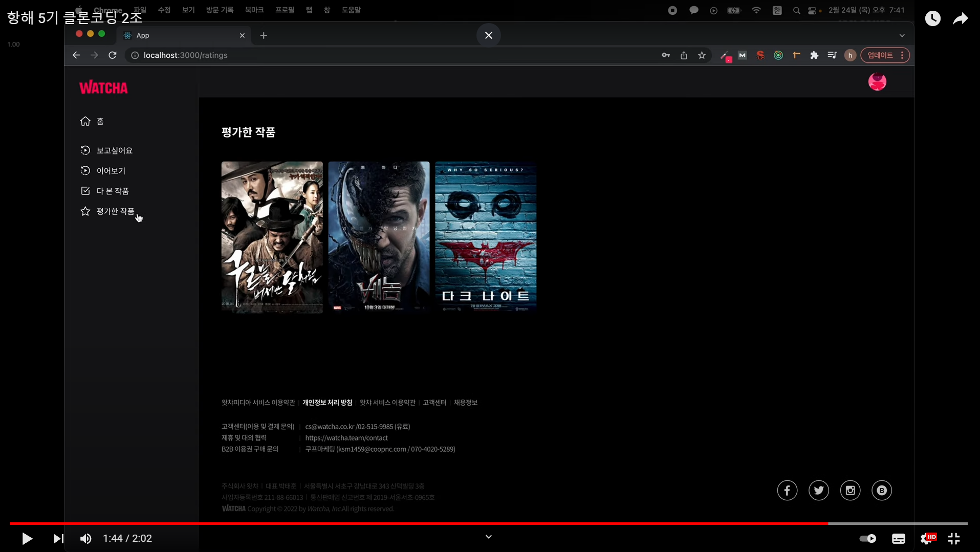Open 고객센터 footer link
This screenshot has width=980, height=552.
pyautogui.click(x=434, y=403)
